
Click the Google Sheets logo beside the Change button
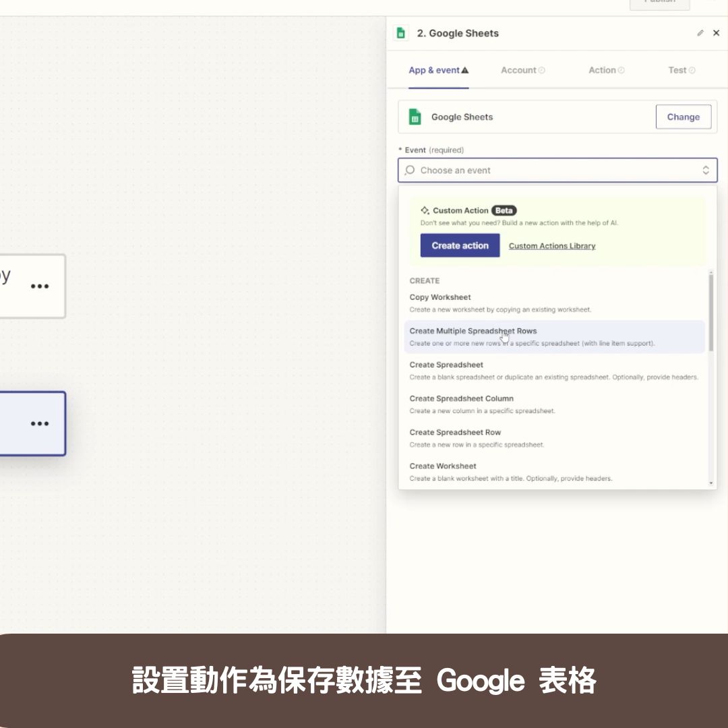(416, 117)
